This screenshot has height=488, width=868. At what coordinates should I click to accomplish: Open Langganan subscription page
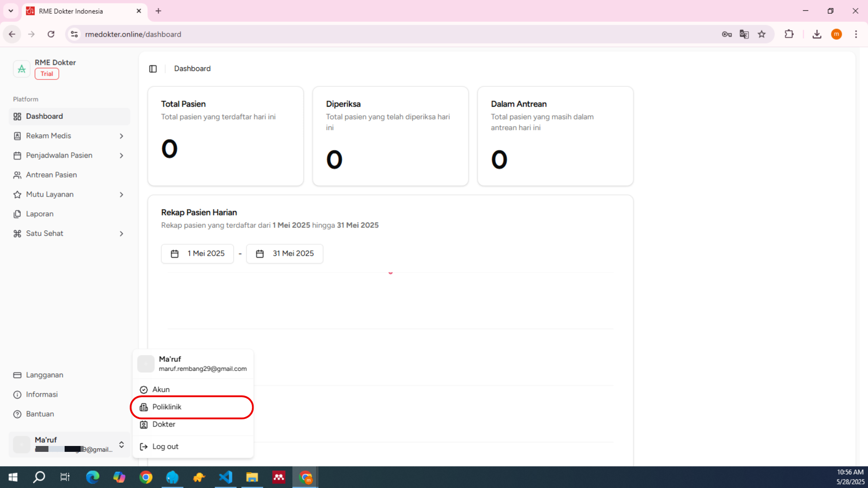click(44, 375)
